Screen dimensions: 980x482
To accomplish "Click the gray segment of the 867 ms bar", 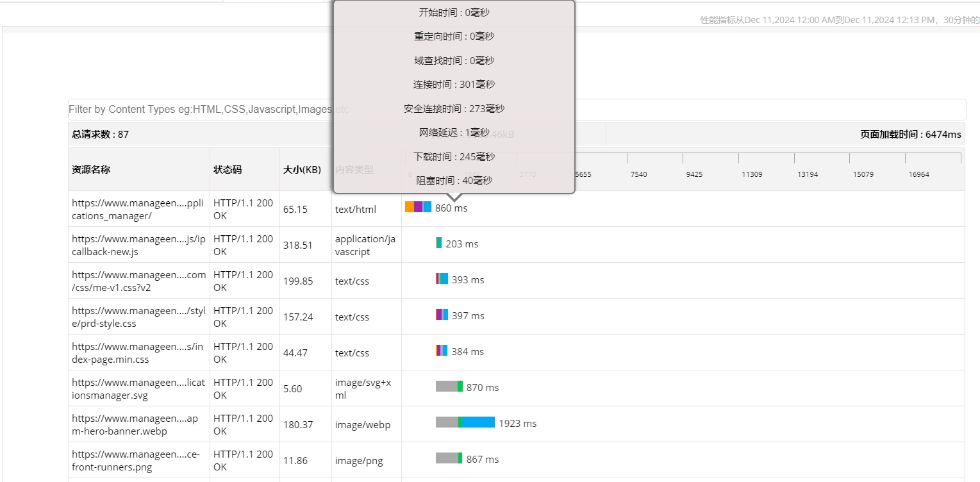I will (447, 458).
